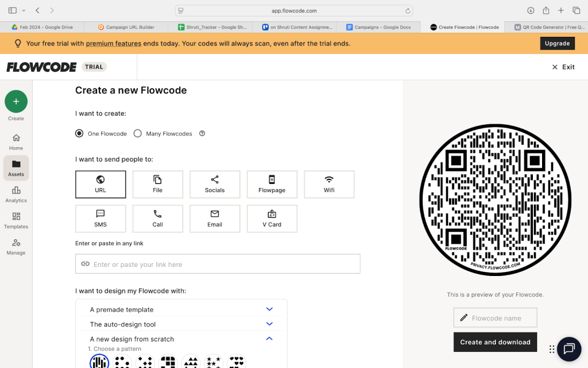Select the One Flowcode radio button
588x368 pixels.
click(x=79, y=133)
